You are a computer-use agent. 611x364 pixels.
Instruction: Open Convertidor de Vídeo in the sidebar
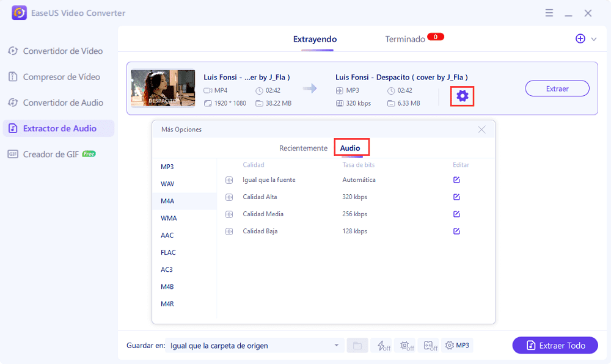[59, 51]
